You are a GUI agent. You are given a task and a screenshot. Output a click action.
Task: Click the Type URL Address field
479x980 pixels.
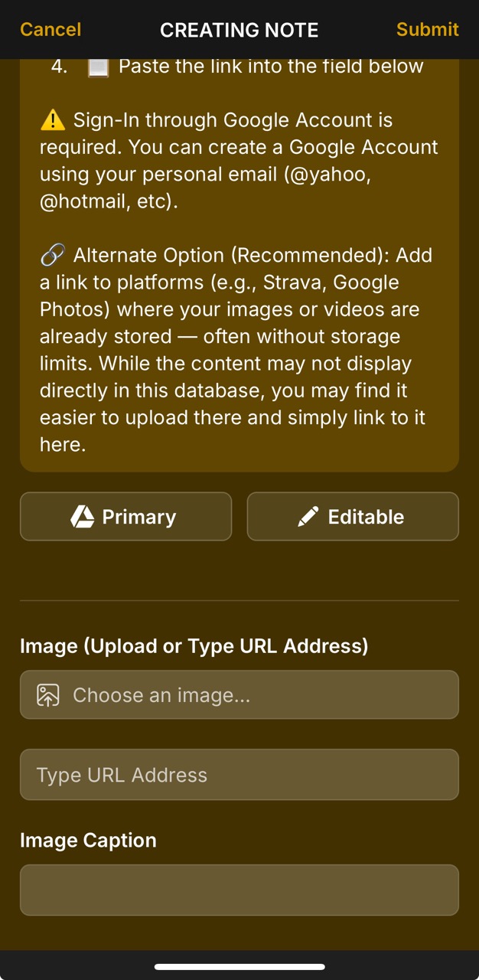tap(239, 774)
